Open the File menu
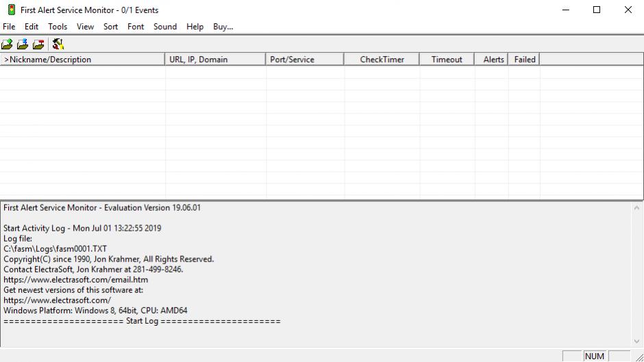 (9, 27)
